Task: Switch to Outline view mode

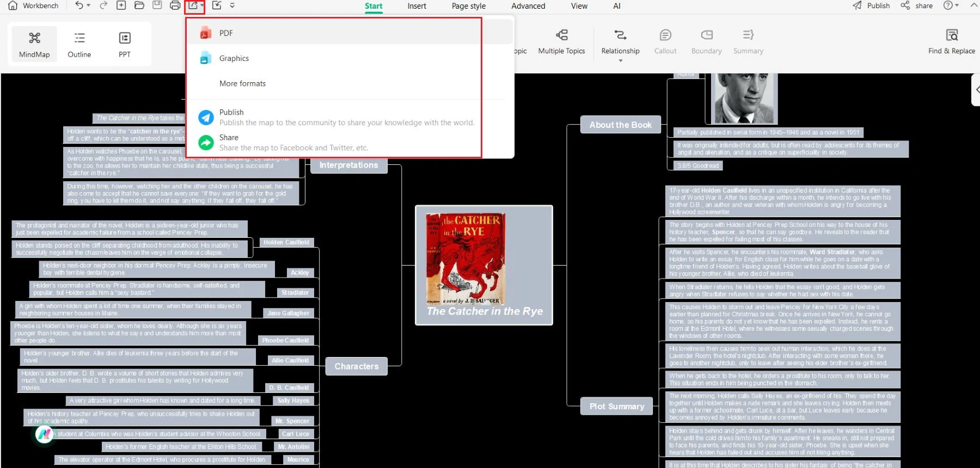Action: [79, 44]
